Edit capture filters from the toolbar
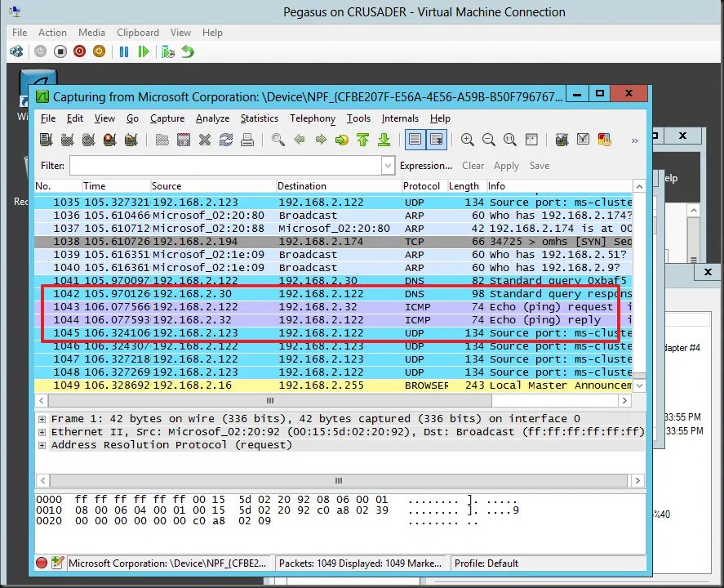Image resolution: width=724 pixels, height=588 pixels. point(562,140)
